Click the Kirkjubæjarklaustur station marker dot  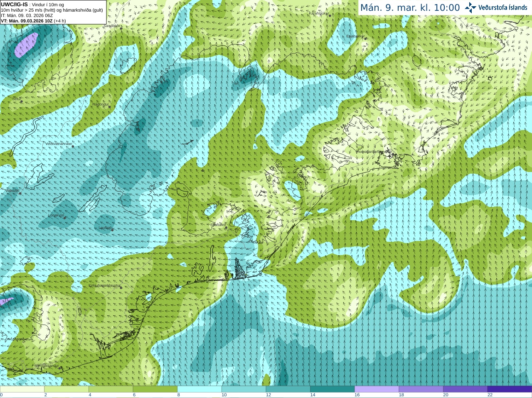click(x=121, y=287)
